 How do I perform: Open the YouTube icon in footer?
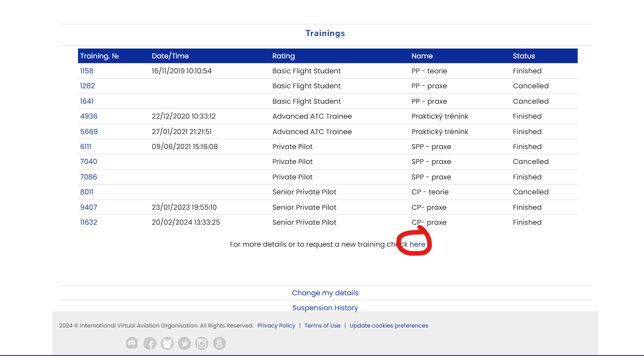point(219,343)
